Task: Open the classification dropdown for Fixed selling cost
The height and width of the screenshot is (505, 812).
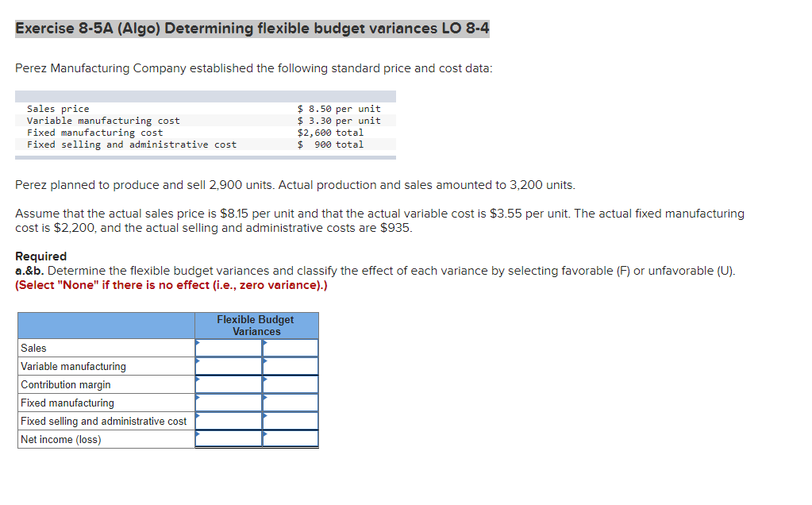Action: click(x=291, y=421)
